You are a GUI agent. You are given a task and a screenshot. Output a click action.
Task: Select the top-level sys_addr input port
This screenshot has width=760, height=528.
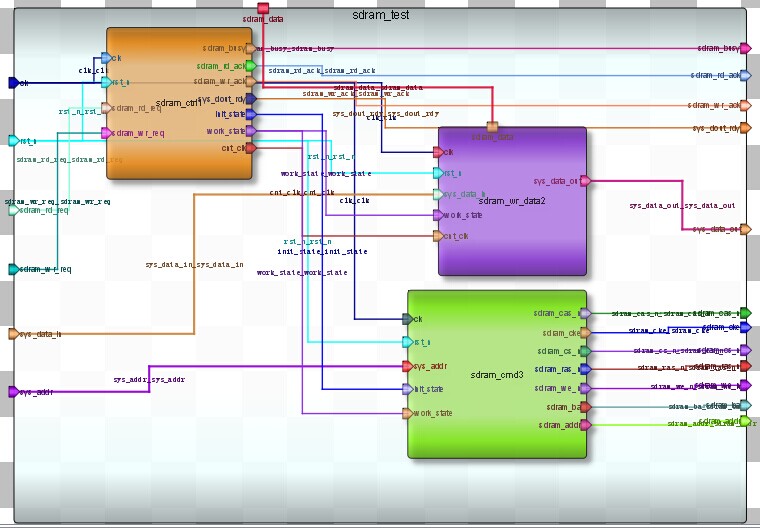pos(14,392)
